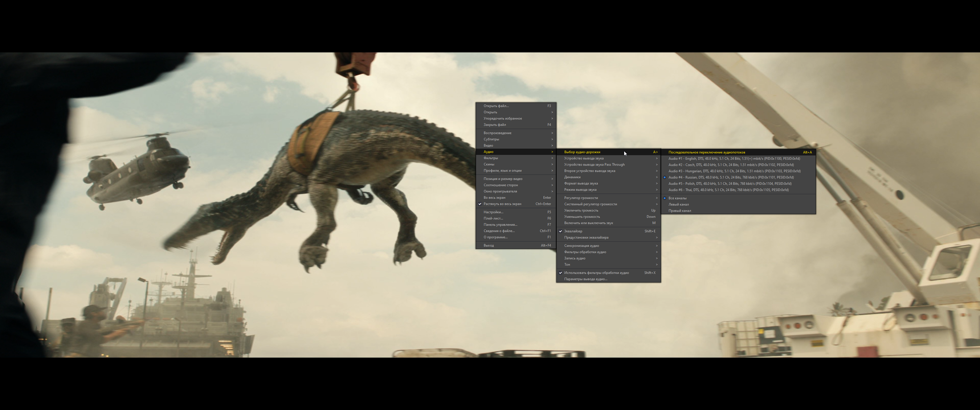The height and width of the screenshot is (410, 980).
Task: Open 'Фильтры обработки аудио' submenu
Action: [x=608, y=252]
